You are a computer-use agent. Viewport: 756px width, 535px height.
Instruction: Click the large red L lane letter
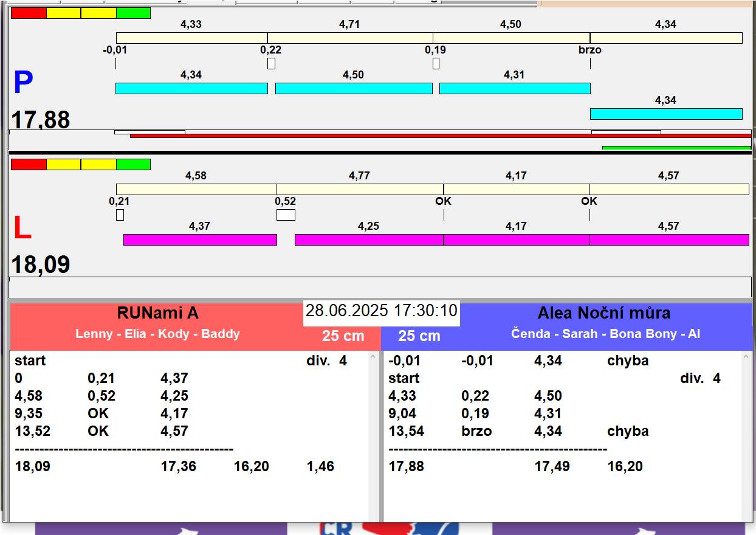point(22,228)
